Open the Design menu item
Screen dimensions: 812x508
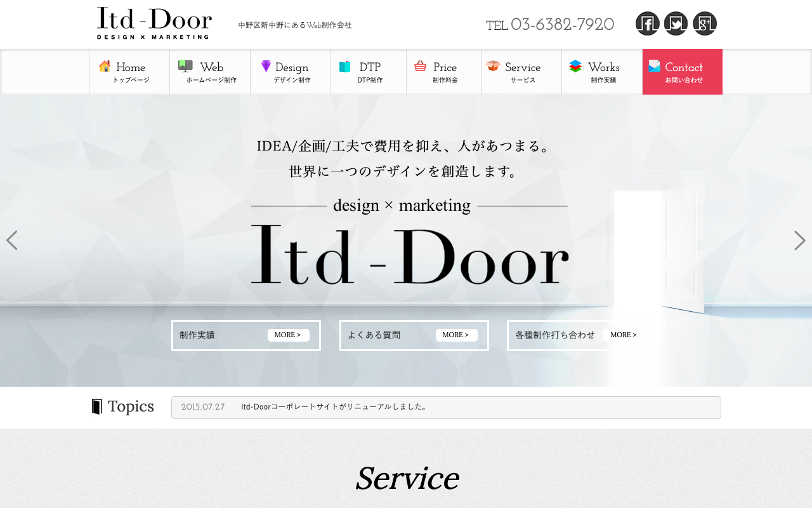click(291, 72)
